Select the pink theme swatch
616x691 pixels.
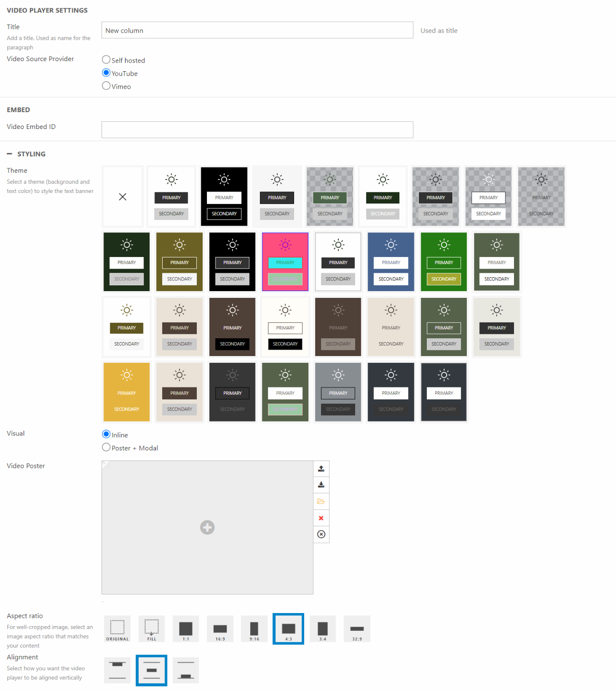point(285,262)
